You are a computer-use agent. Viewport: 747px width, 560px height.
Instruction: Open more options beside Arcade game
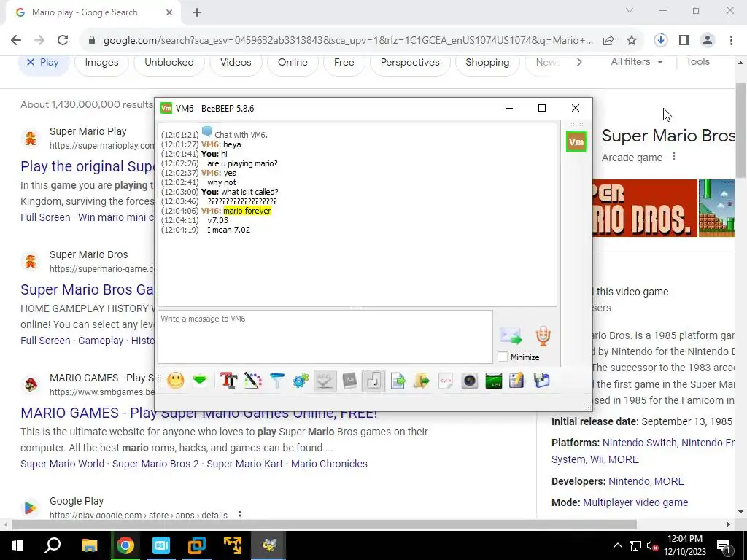point(673,157)
